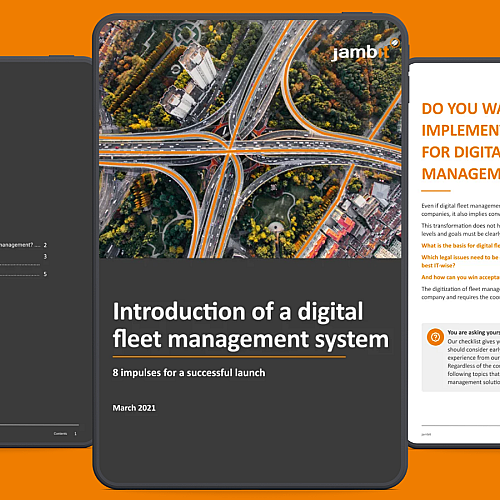Click 'What is the basis for digital' question

(x=461, y=246)
